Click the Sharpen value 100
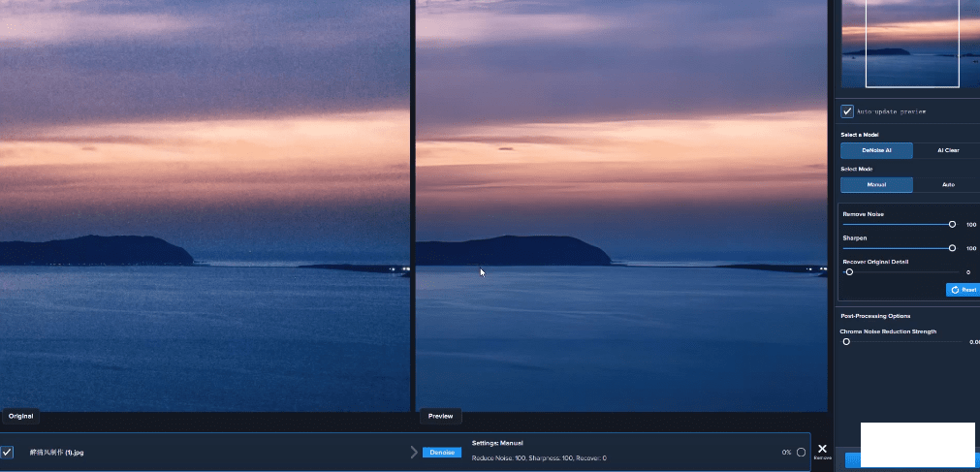Viewport: 980px width, 472px height. coord(971,249)
